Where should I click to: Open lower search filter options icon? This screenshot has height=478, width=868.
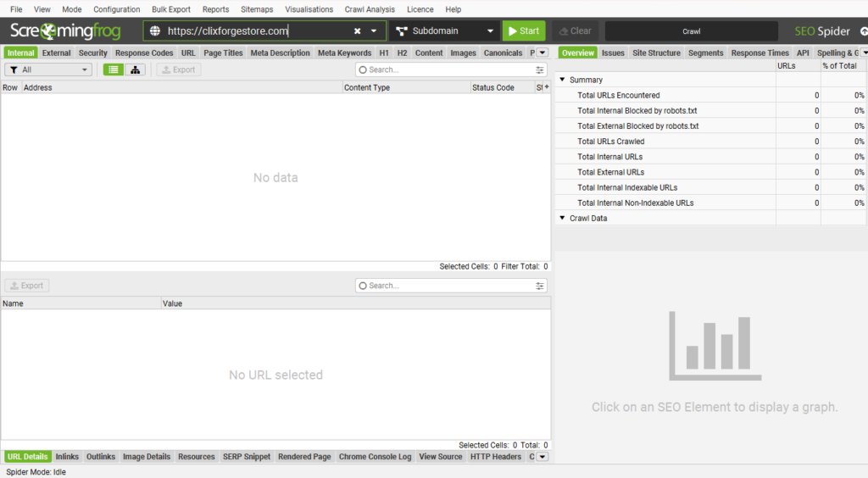540,286
